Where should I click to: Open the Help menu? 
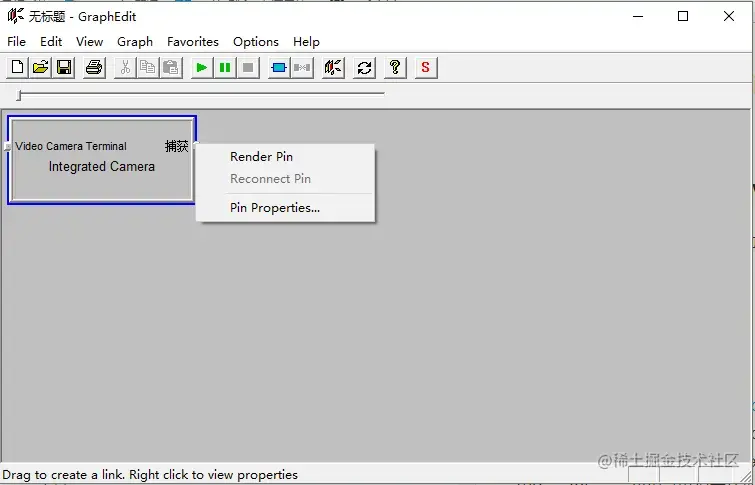click(306, 42)
